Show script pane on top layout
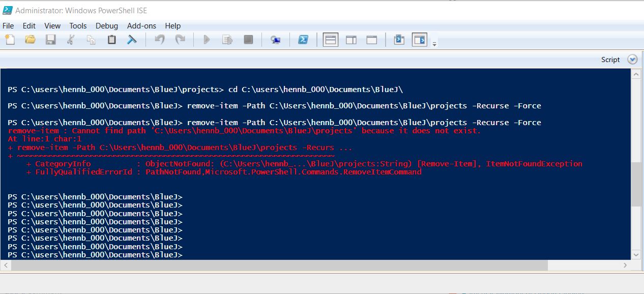 point(331,40)
